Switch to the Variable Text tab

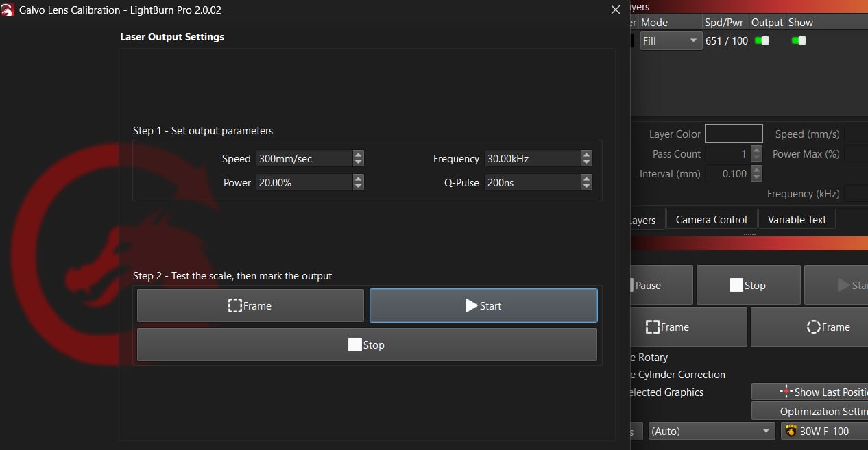[797, 219]
